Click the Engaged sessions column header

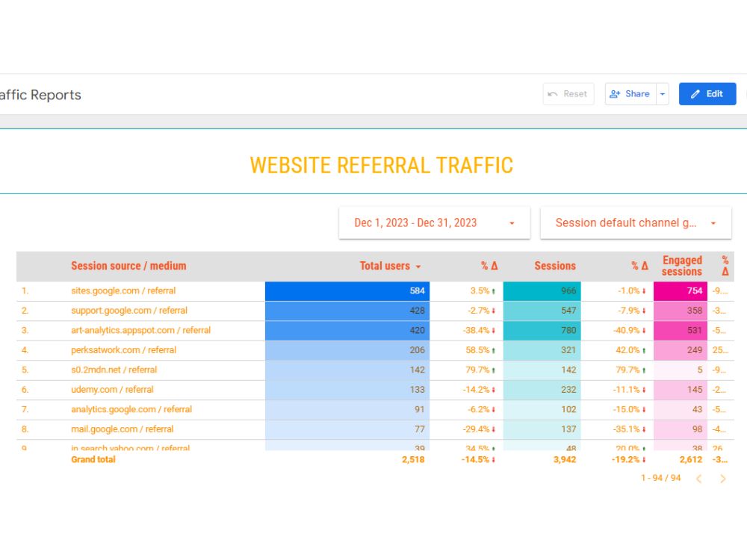tap(682, 266)
